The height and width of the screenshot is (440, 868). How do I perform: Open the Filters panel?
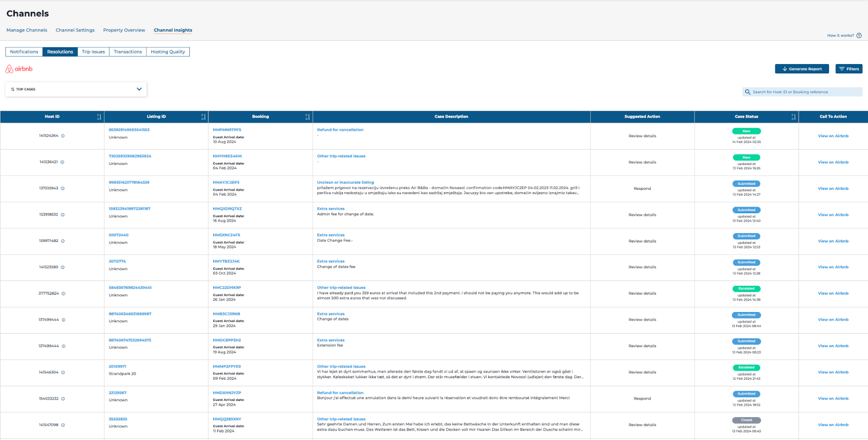pyautogui.click(x=848, y=69)
